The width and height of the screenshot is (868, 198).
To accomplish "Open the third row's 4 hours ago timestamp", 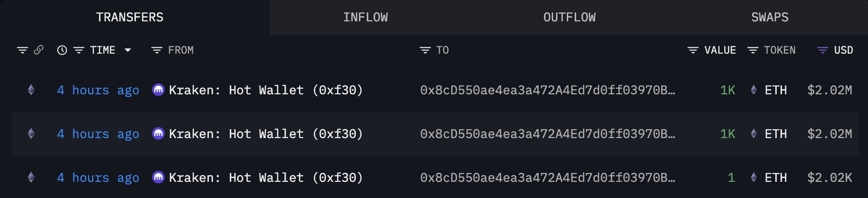I will 98,178.
